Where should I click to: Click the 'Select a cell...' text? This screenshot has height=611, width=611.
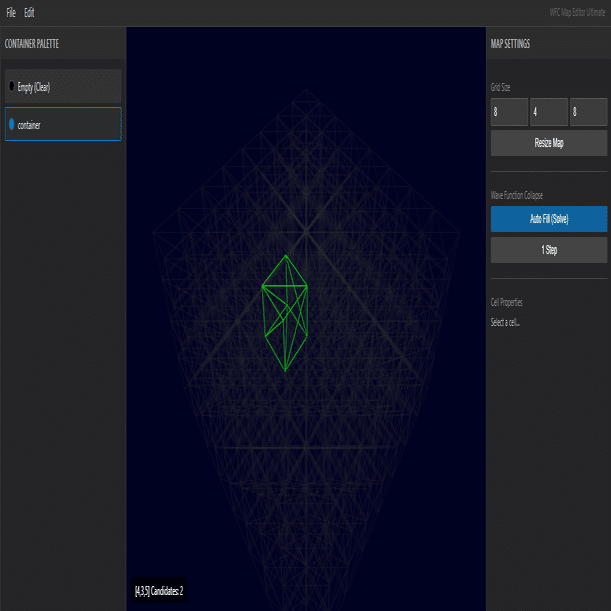point(505,322)
